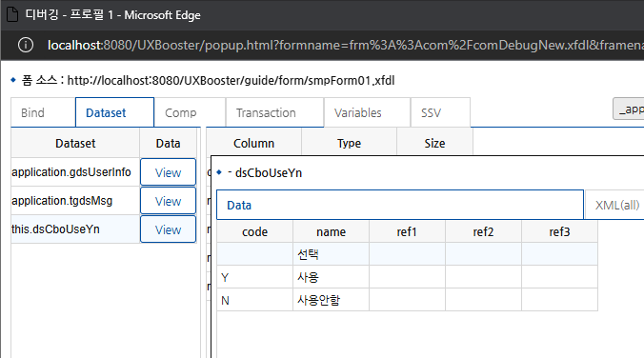This screenshot has height=358, width=644.
Task: Open the SSV tab
Action: [x=440, y=112]
